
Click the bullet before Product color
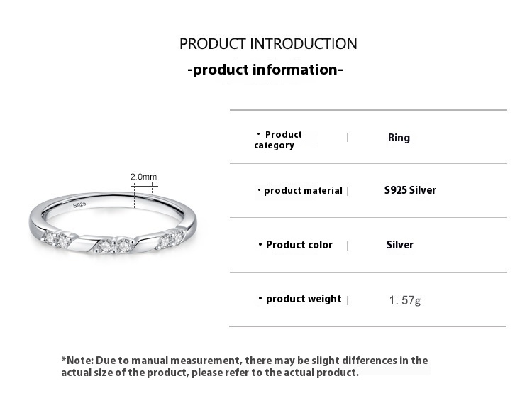coord(260,245)
